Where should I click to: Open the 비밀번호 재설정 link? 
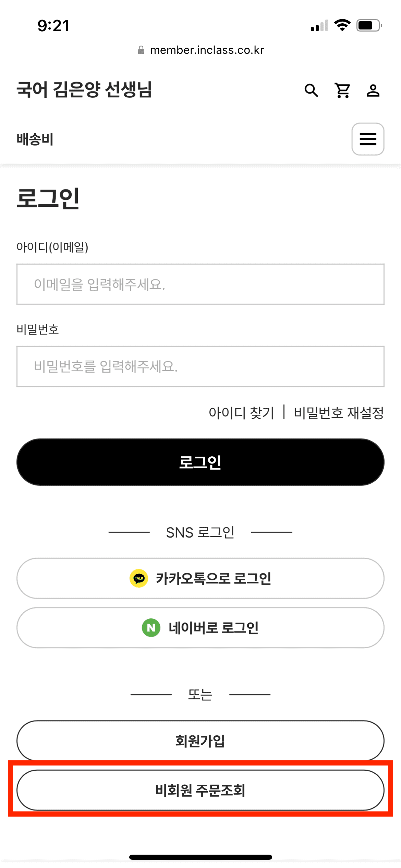(339, 412)
